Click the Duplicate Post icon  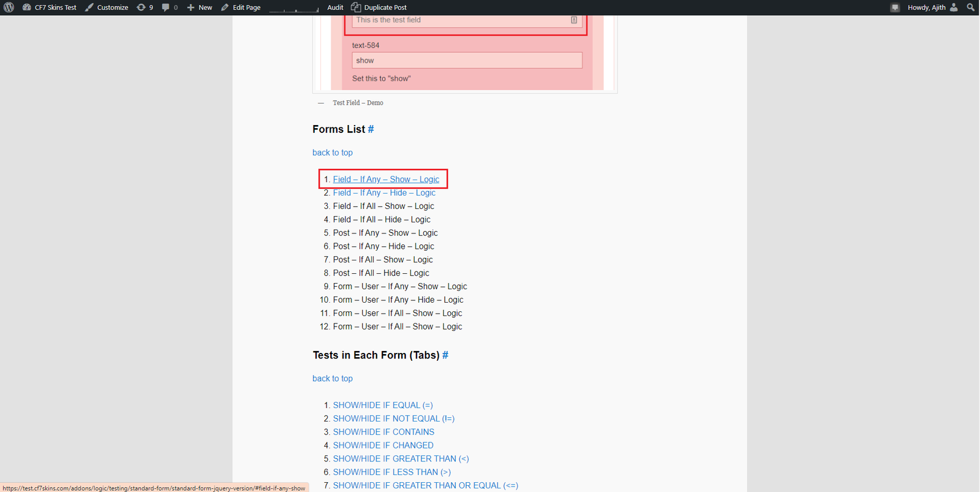(x=356, y=7)
